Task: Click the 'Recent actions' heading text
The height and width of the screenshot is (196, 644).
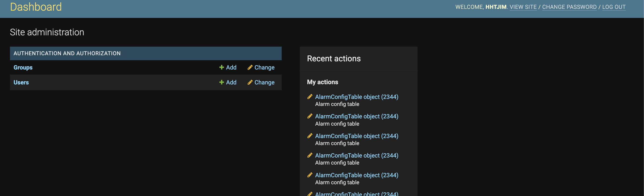Action: 334,58
